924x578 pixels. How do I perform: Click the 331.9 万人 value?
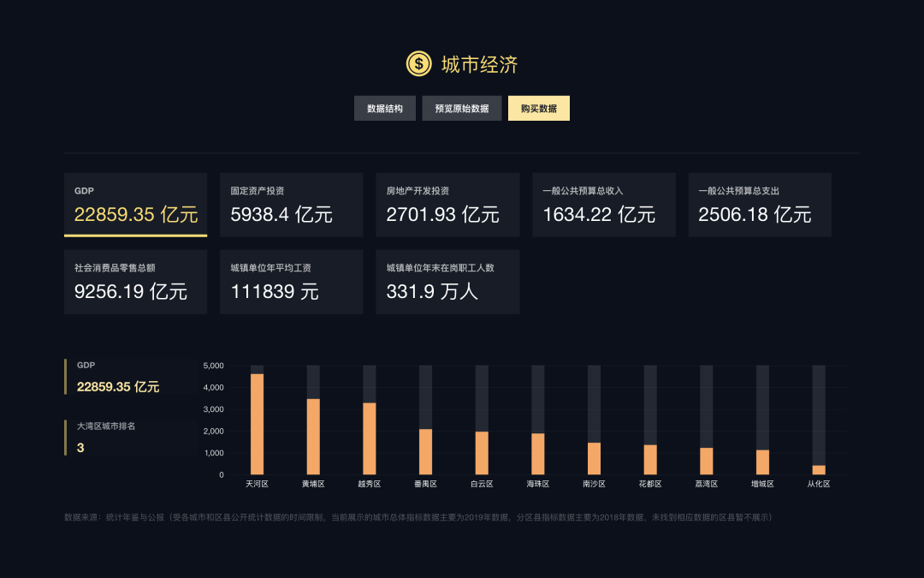432,291
